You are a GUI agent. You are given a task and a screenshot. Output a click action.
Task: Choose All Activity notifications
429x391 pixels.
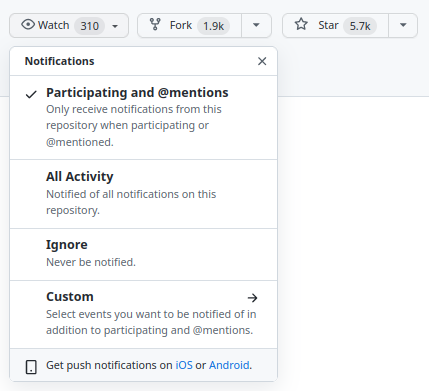[x=144, y=194]
